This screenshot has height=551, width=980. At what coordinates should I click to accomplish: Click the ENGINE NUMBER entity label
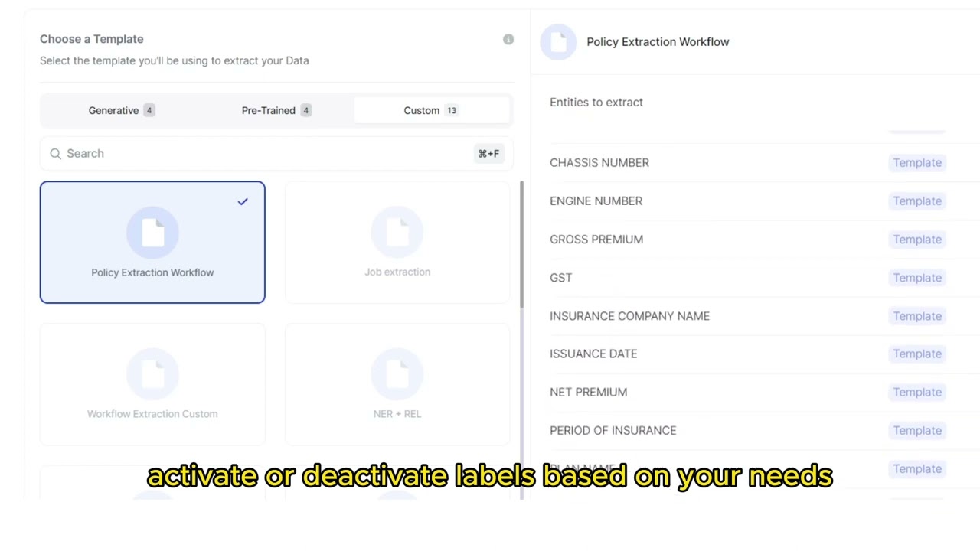coord(596,201)
